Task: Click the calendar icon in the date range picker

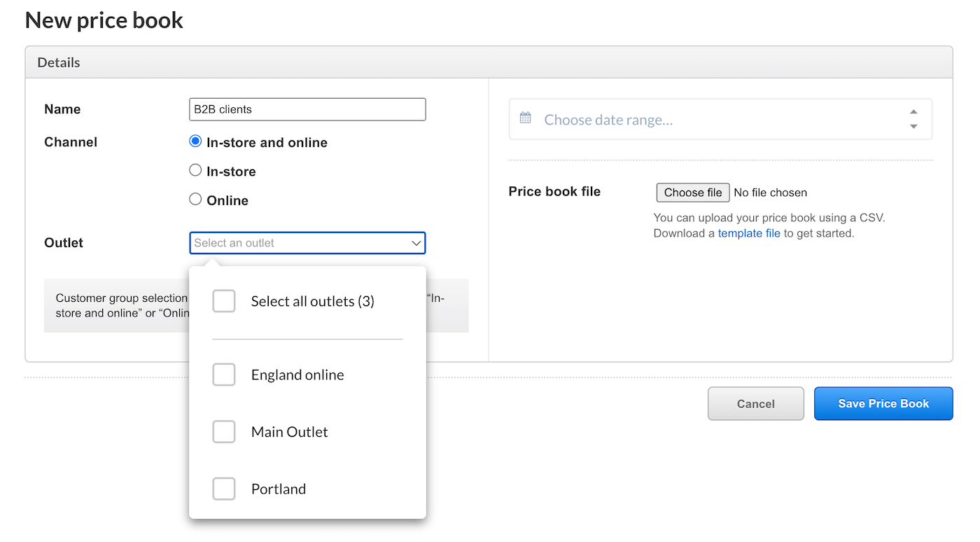Action: 525,118
